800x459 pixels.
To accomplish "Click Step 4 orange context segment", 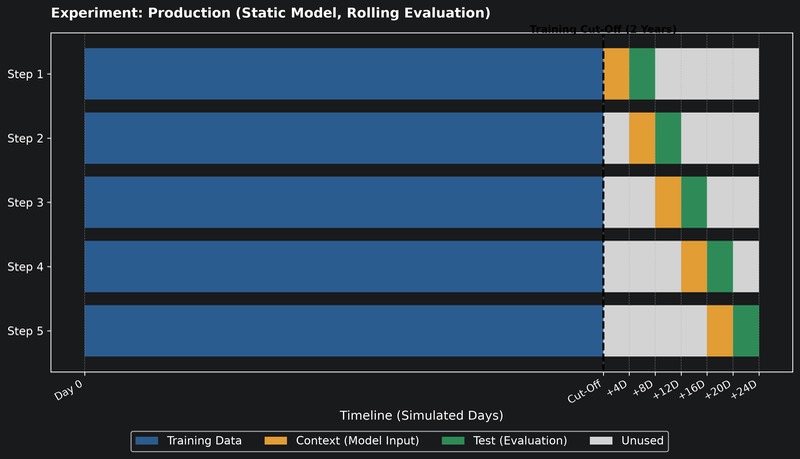I will click(694, 267).
